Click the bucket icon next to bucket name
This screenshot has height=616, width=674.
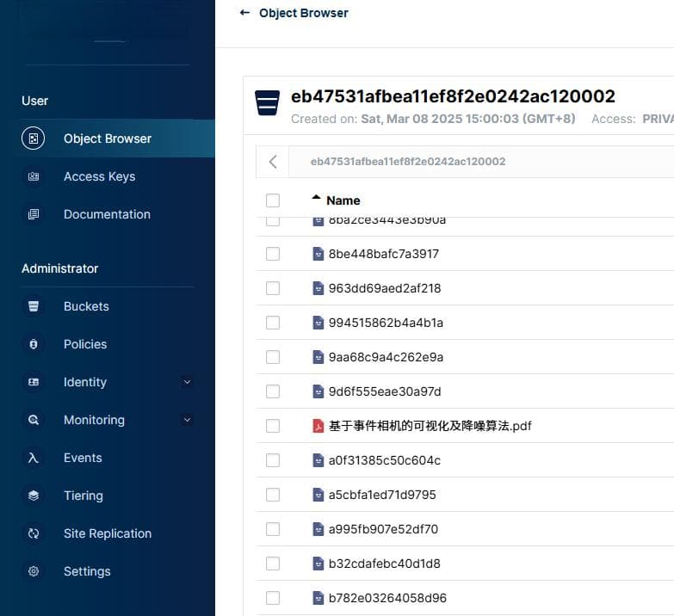267,103
